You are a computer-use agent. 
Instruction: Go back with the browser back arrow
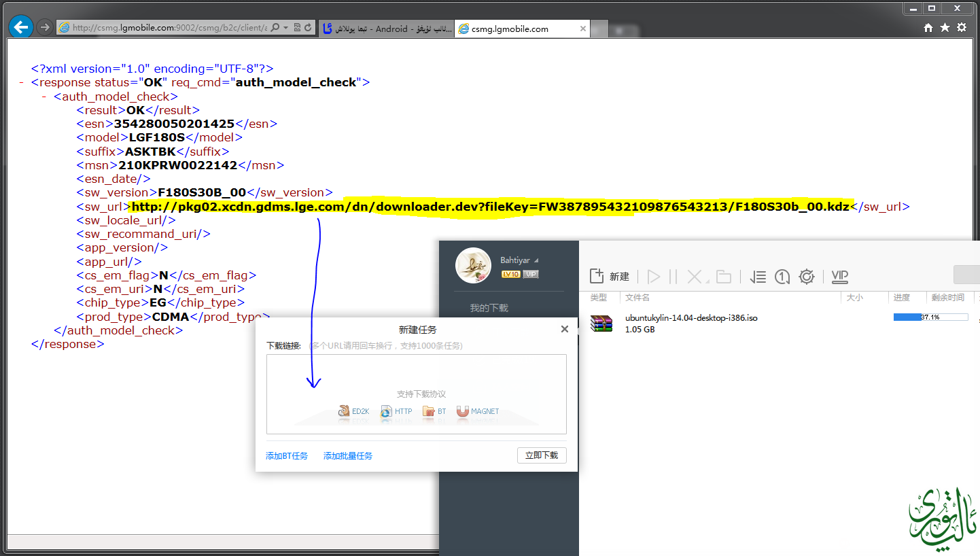pos(22,27)
